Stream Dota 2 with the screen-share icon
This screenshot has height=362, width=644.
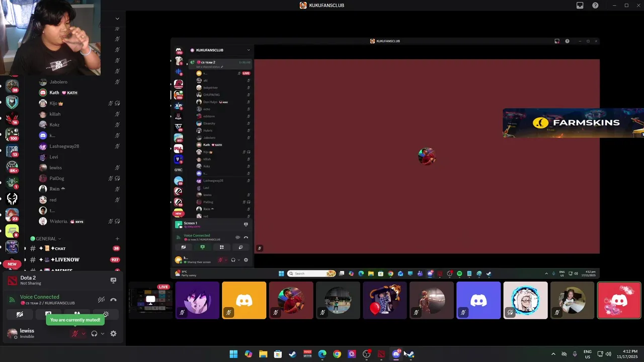coord(113,281)
